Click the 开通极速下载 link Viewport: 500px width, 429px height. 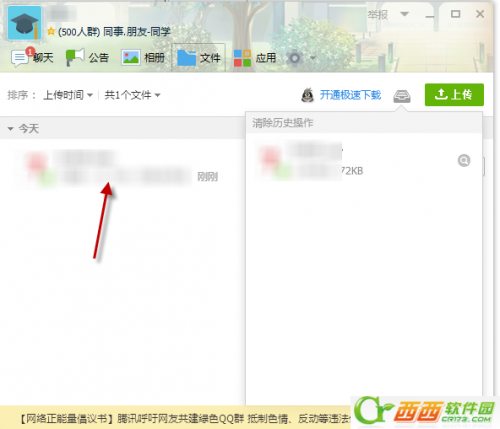[x=350, y=95]
